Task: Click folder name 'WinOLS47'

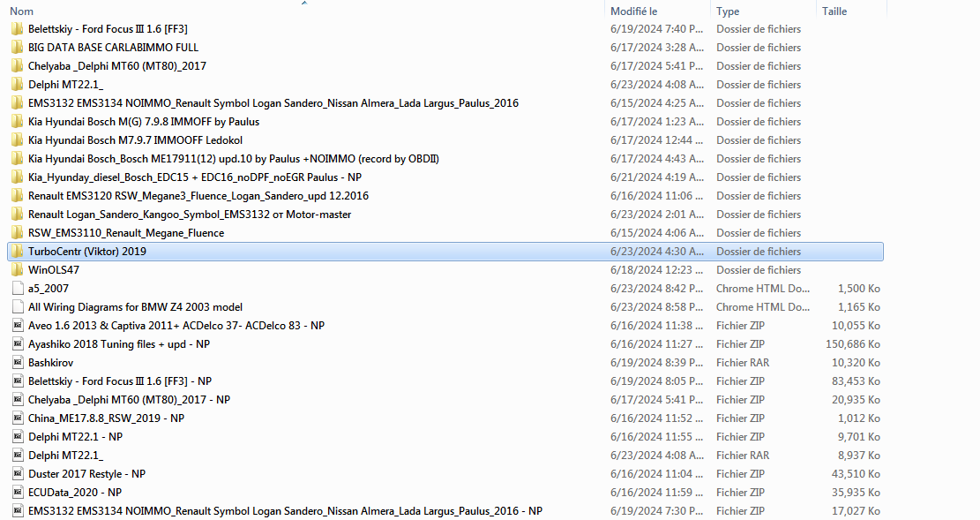Action: click(x=54, y=270)
